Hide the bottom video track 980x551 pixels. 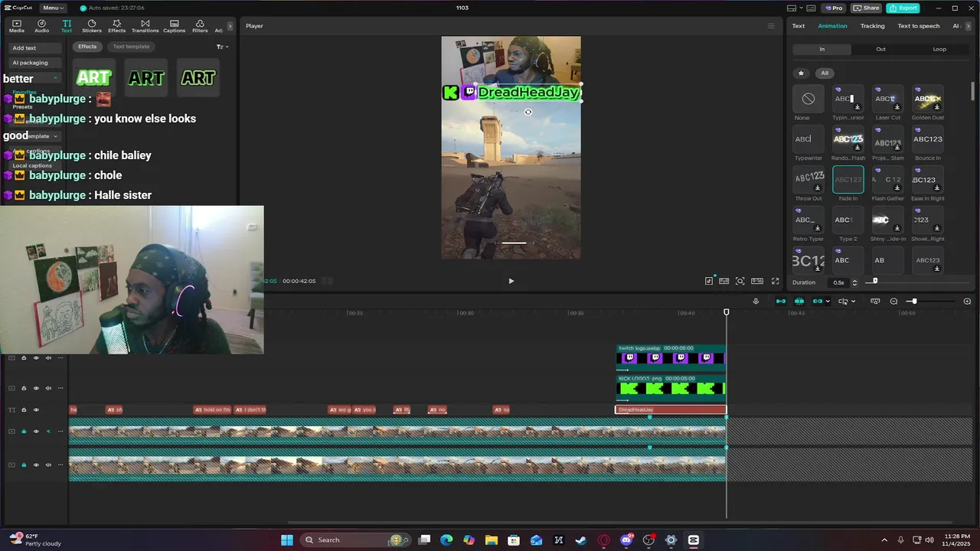click(35, 465)
